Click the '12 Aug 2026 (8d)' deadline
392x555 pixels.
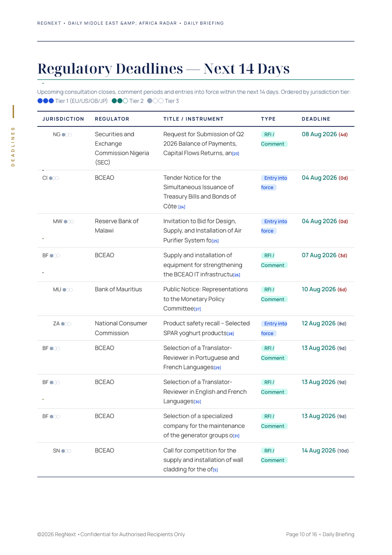tap(324, 324)
